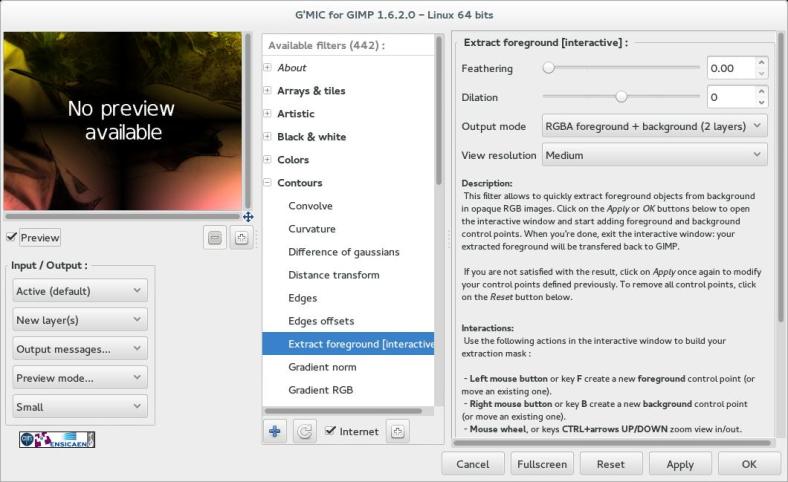Click the ENSICAEN logo banner
This screenshot has height=482, width=788.
point(57,440)
